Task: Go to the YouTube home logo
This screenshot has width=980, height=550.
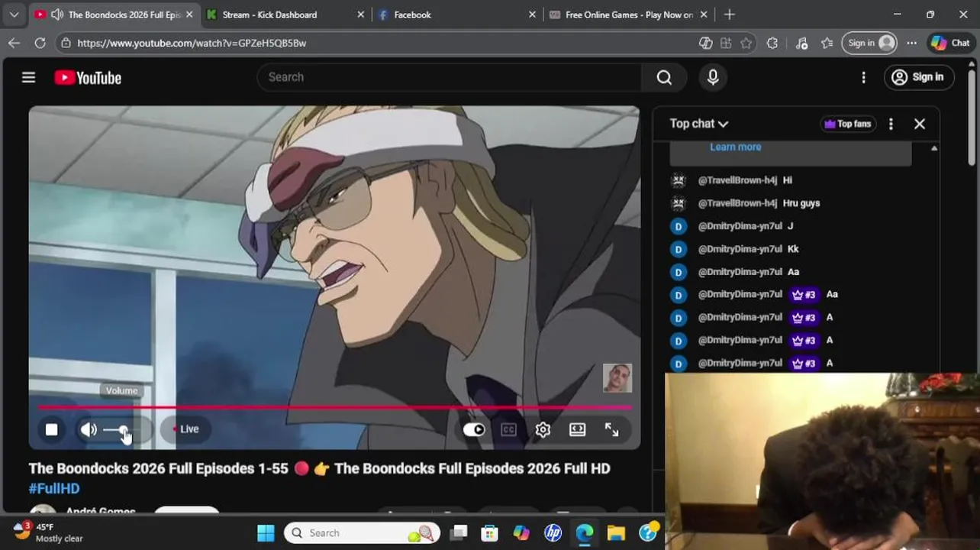Action: 88,78
